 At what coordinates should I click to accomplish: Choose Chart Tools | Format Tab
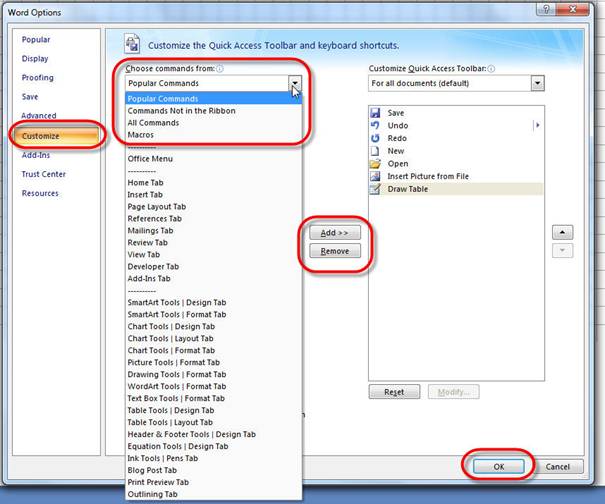click(213, 350)
